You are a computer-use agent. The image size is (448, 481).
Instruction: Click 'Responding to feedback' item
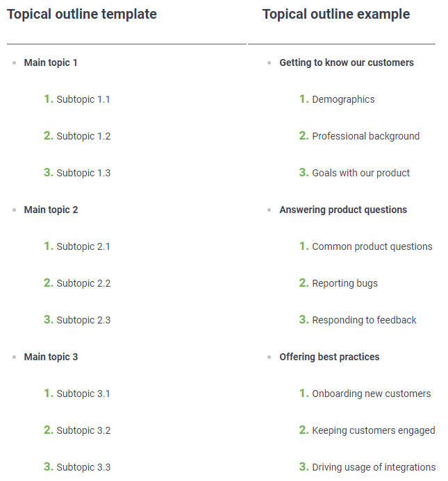point(364,320)
